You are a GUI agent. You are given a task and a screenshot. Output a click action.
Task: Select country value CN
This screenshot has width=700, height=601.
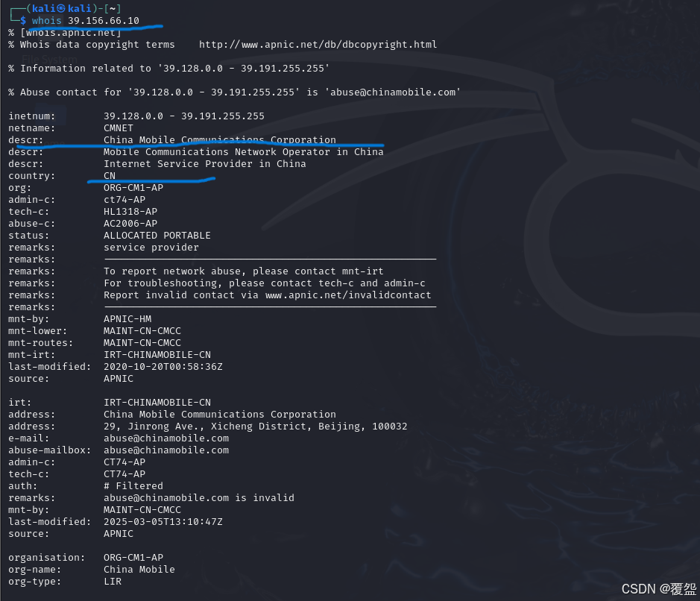tap(110, 176)
